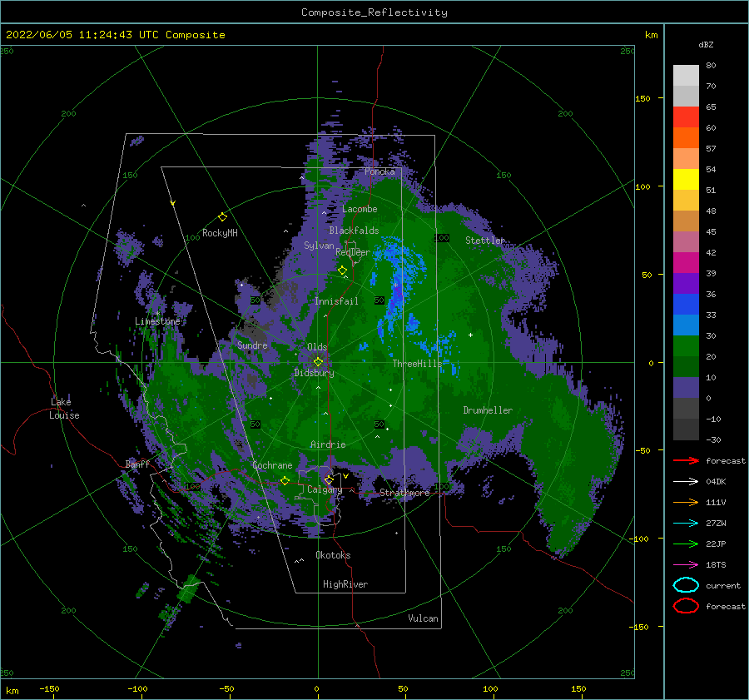Click the Ponoka city label
The height and width of the screenshot is (700, 749).
[379, 171]
